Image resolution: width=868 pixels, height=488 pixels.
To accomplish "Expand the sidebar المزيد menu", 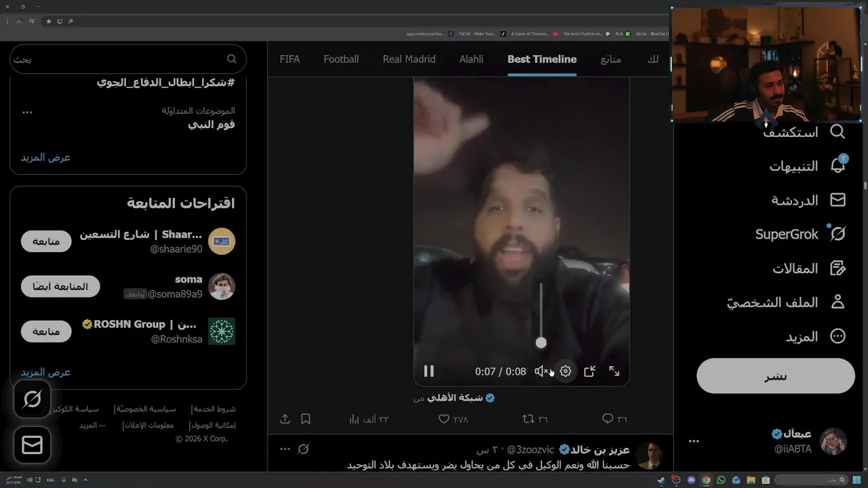I will 816,336.
